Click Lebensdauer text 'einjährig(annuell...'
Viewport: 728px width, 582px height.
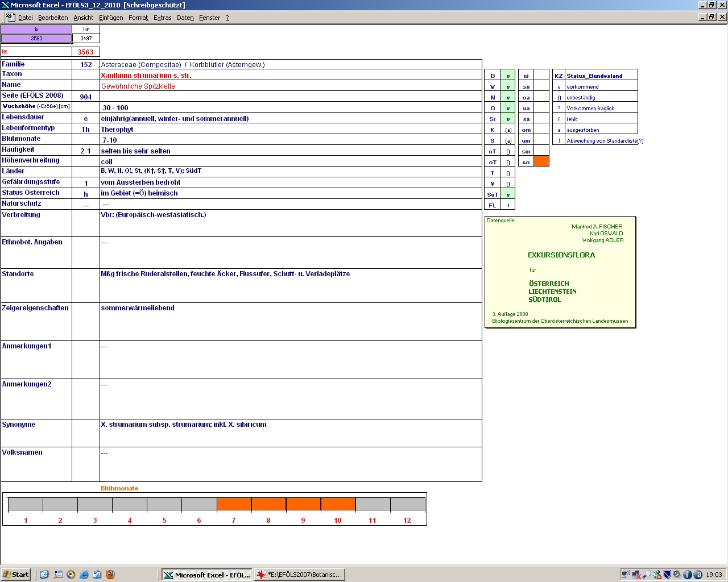tap(175, 119)
